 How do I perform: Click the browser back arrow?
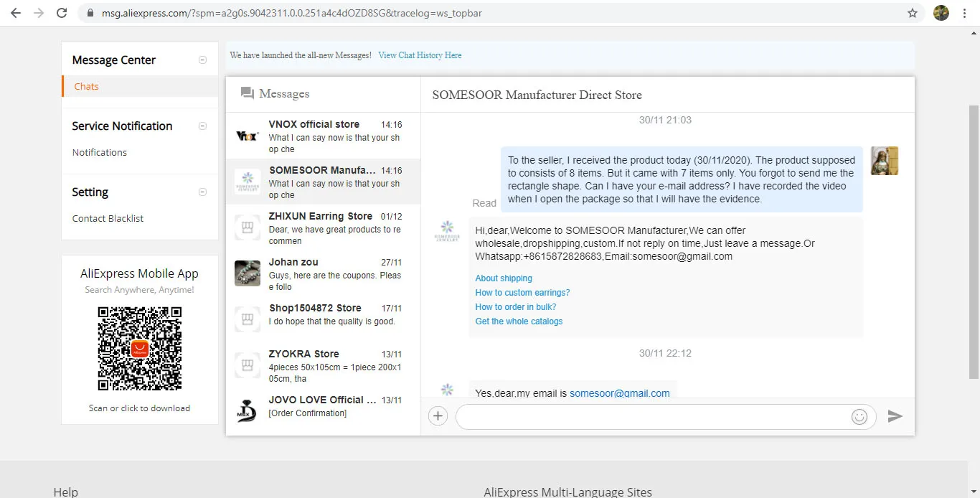16,13
